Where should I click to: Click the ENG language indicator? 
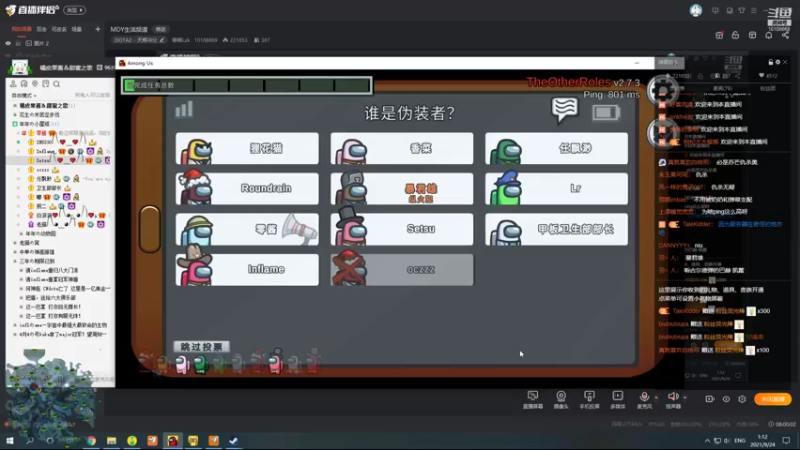click(740, 440)
